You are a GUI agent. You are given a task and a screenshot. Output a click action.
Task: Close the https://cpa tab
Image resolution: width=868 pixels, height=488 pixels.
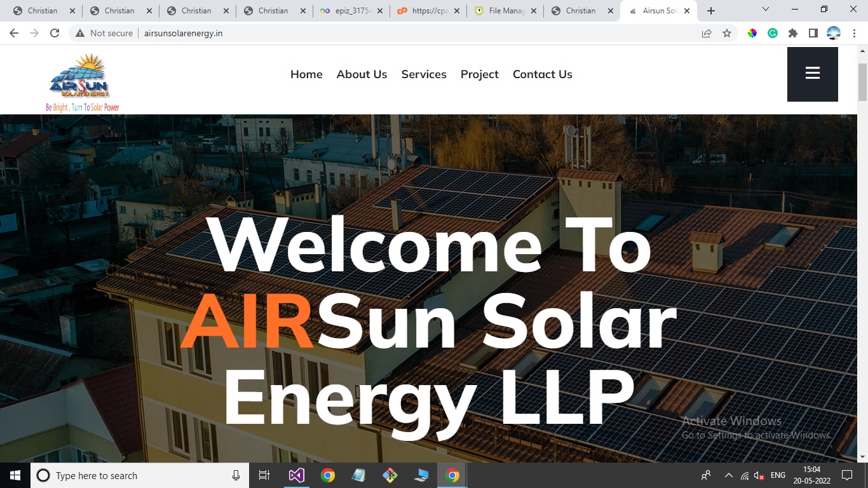coord(457,11)
